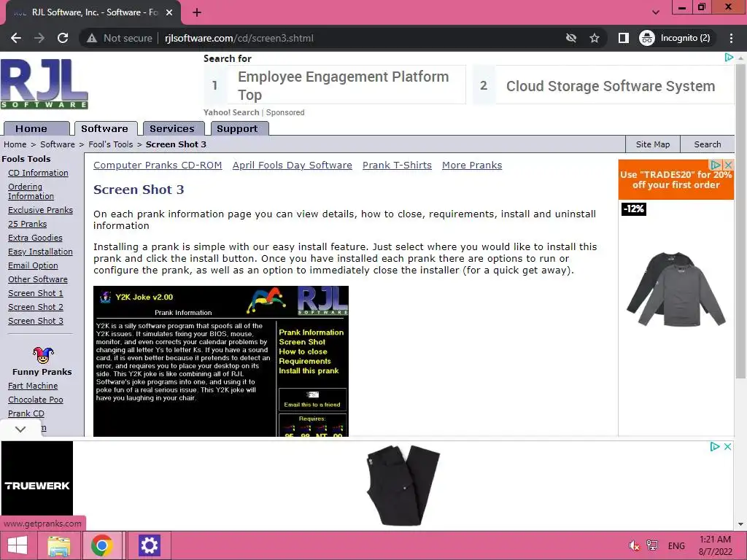The image size is (747, 560).
Task: Open the Fart Machine prank link
Action: pos(33,386)
